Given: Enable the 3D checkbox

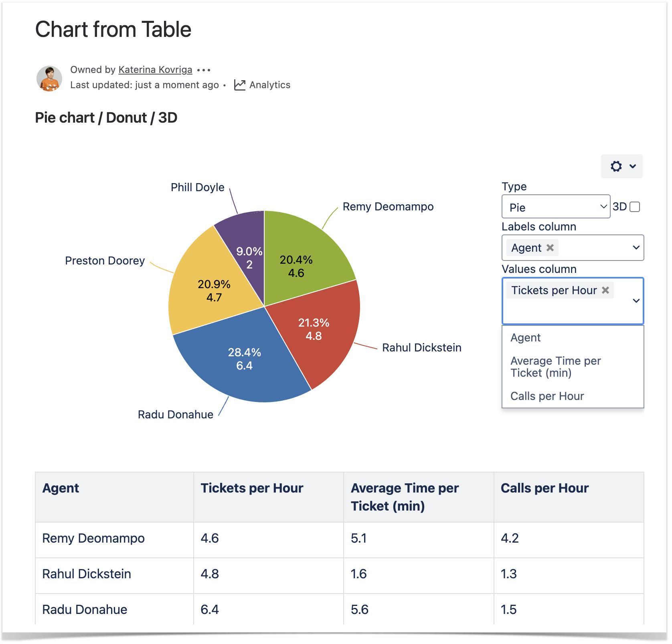Looking at the screenshot, I should [635, 207].
